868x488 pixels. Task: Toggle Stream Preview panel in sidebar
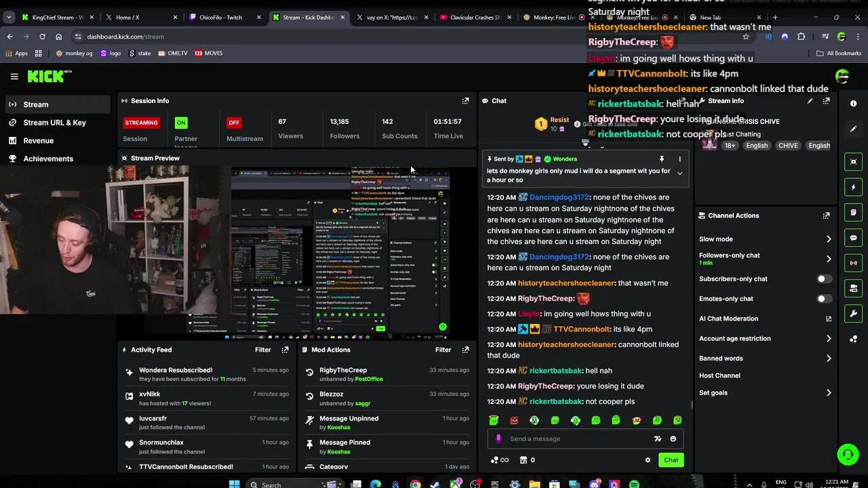click(x=854, y=161)
